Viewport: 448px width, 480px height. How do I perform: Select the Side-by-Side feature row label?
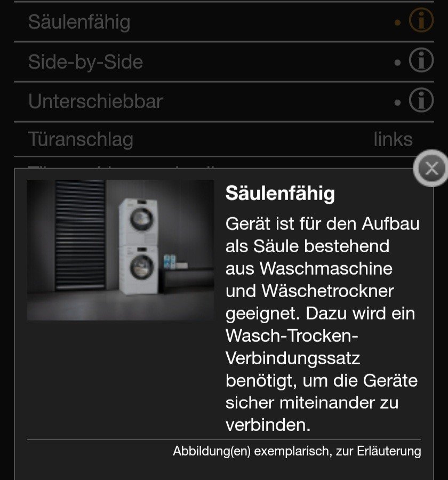tap(85, 62)
